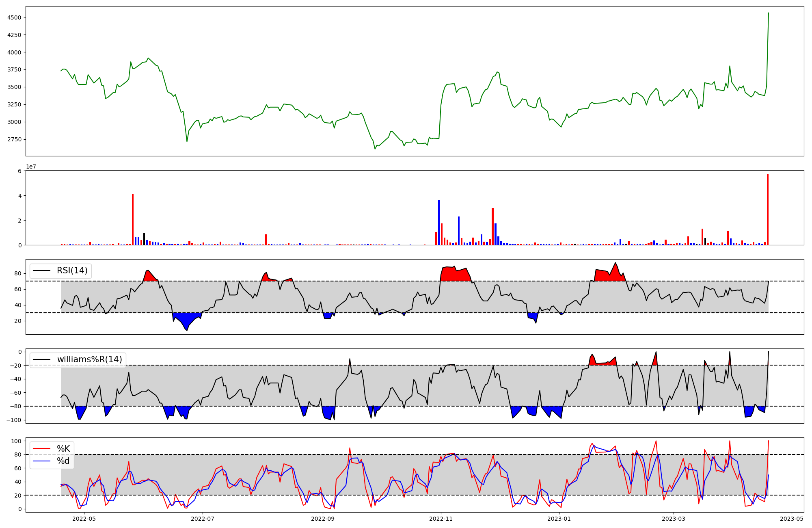Click the 2750 price axis tick label
Screen dimensions: 812x528
[14, 139]
